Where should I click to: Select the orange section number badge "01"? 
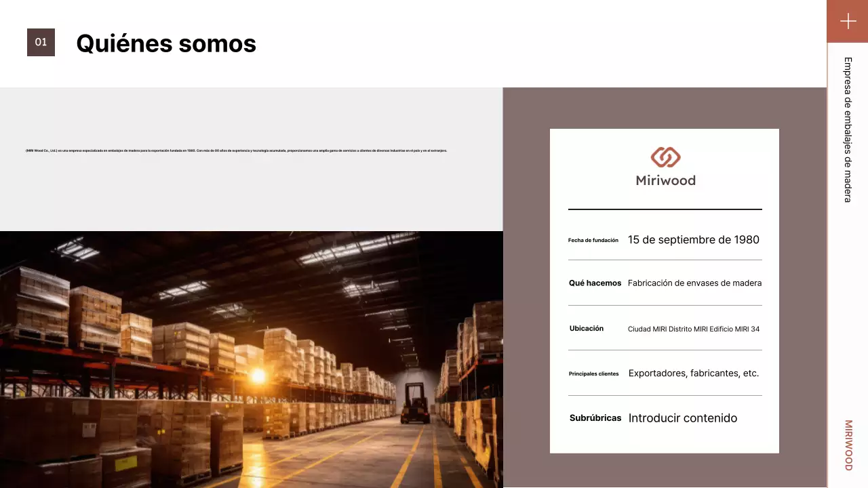click(41, 41)
